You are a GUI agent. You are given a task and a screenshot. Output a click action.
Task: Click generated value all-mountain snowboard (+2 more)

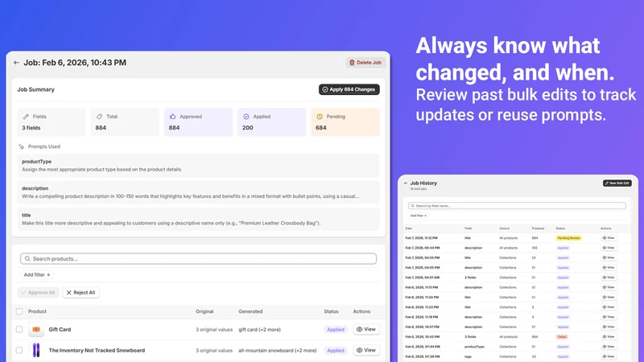278,351
